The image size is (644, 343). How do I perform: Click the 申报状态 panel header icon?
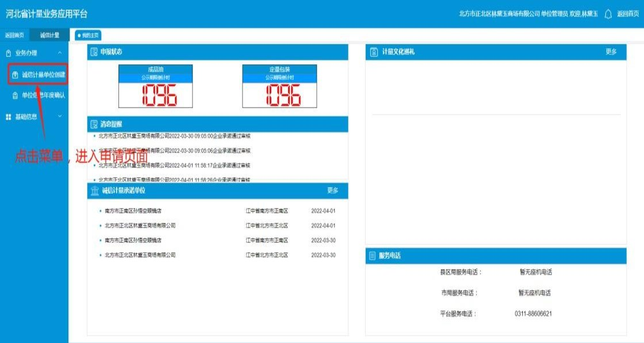(94, 52)
